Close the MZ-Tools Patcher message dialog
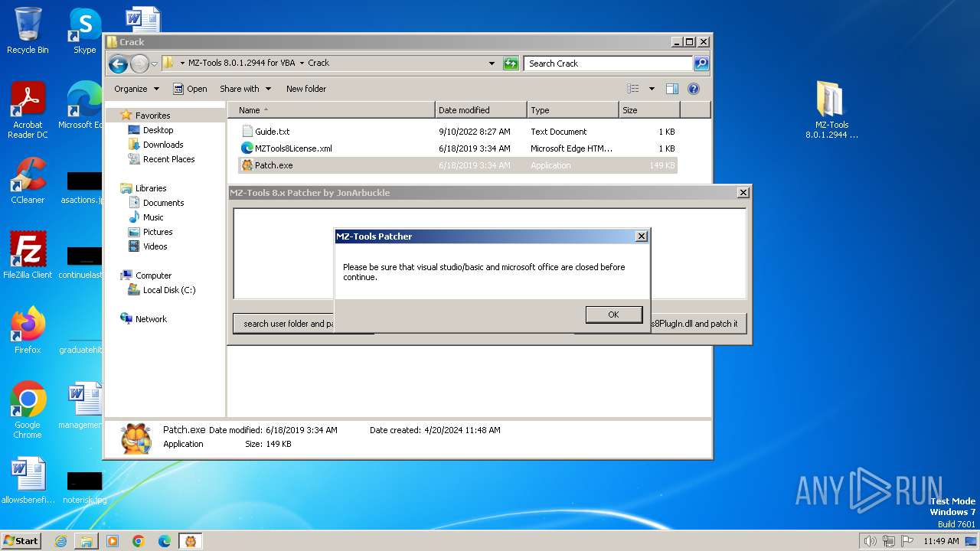This screenshot has width=980, height=551. click(x=642, y=236)
